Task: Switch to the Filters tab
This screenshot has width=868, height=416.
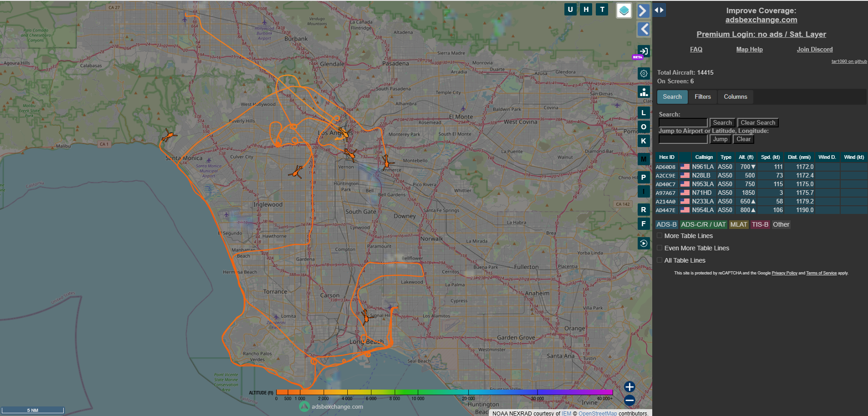Action: [703, 97]
